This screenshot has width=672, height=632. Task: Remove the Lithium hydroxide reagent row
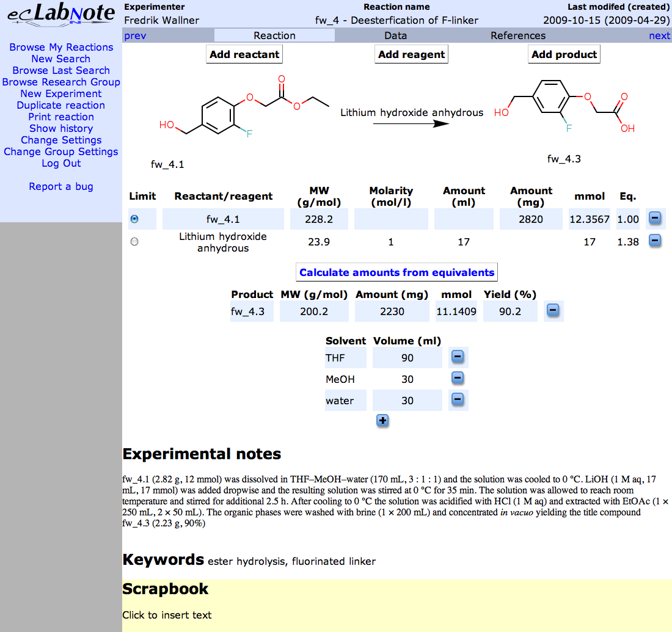point(654,241)
